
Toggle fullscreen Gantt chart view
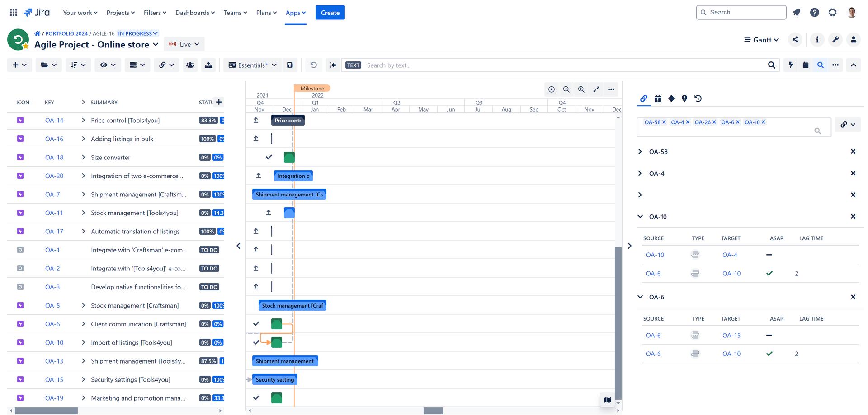click(596, 89)
